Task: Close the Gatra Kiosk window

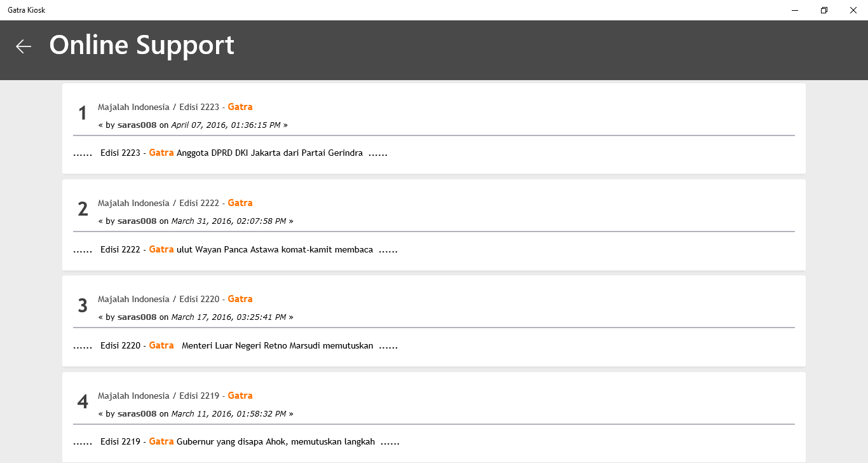Action: (853, 10)
